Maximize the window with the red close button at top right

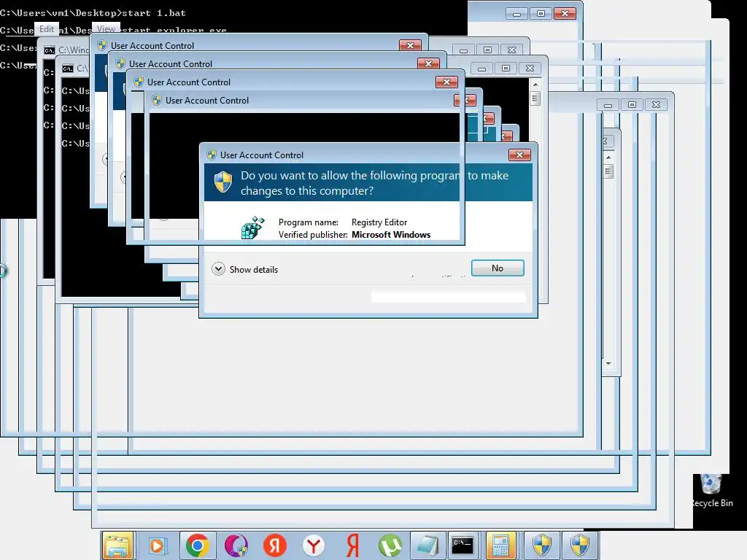541,14
